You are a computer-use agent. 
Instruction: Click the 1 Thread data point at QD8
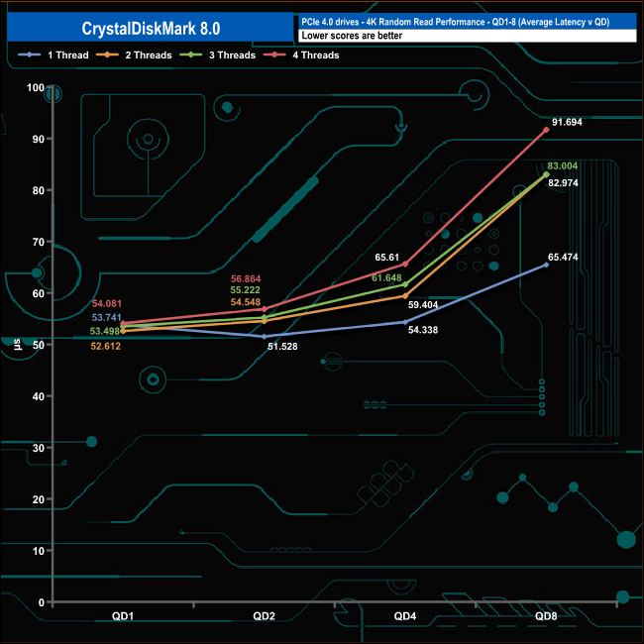tap(546, 265)
